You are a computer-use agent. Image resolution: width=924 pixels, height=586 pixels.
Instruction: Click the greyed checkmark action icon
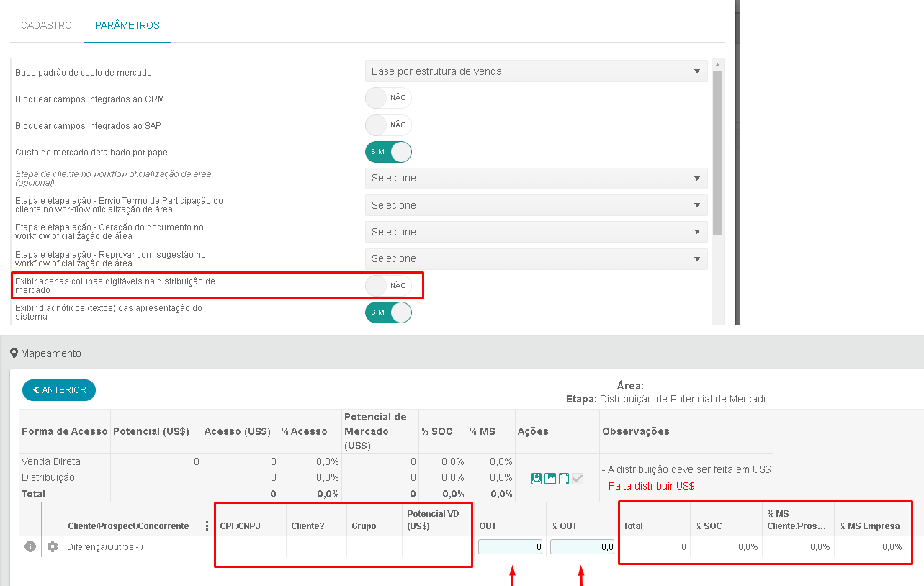578,479
